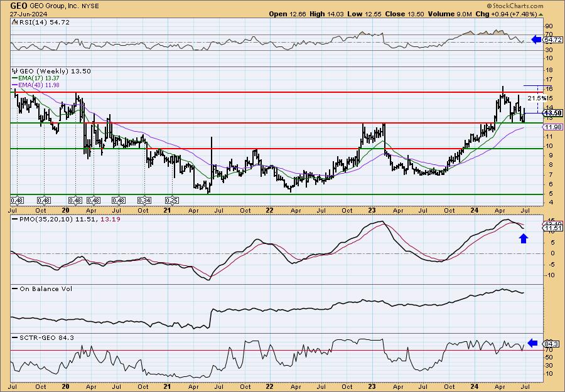
Task: Click the Chg +0.94 (+7.48%) value
Action: (x=506, y=14)
